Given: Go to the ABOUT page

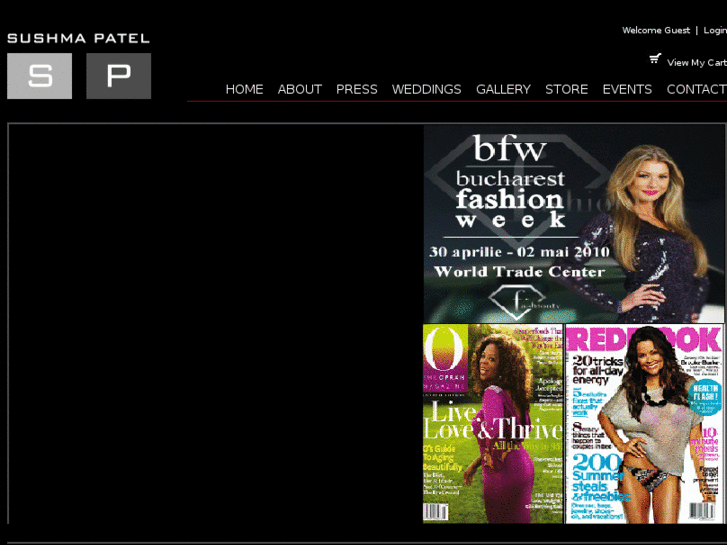Looking at the screenshot, I should 300,89.
